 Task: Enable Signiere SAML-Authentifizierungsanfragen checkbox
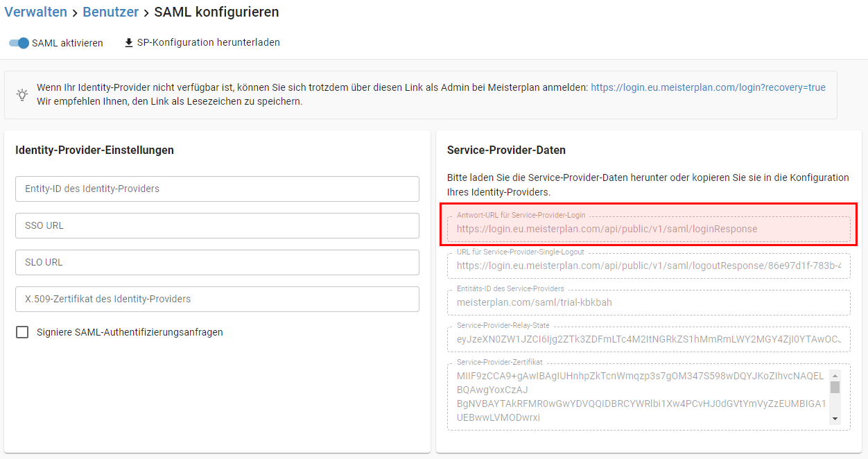(22, 332)
